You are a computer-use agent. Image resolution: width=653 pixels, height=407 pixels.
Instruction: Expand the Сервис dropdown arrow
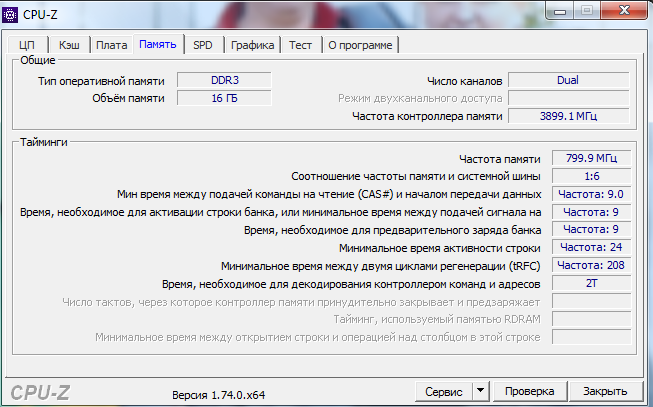(x=480, y=392)
